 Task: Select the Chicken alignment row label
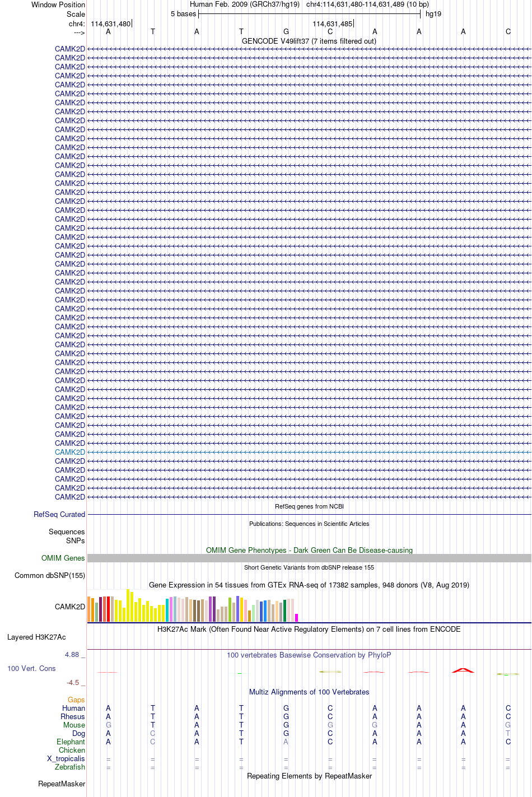[72, 750]
